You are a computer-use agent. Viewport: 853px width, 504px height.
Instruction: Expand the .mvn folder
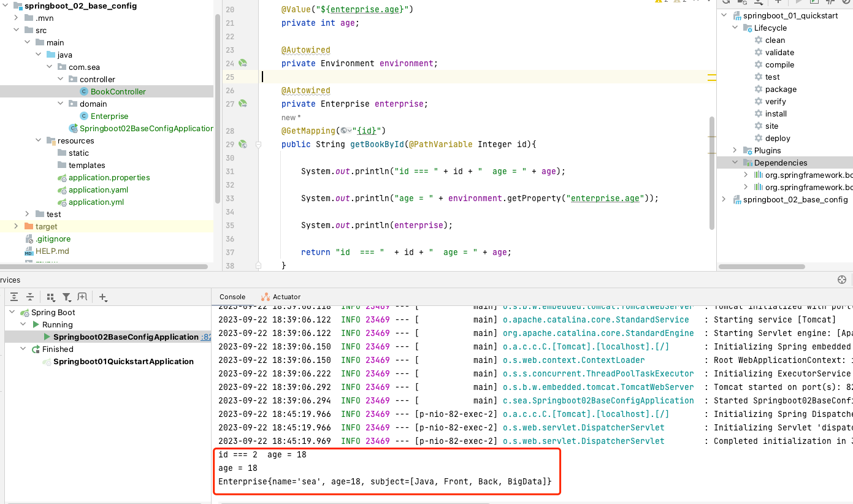tap(16, 18)
